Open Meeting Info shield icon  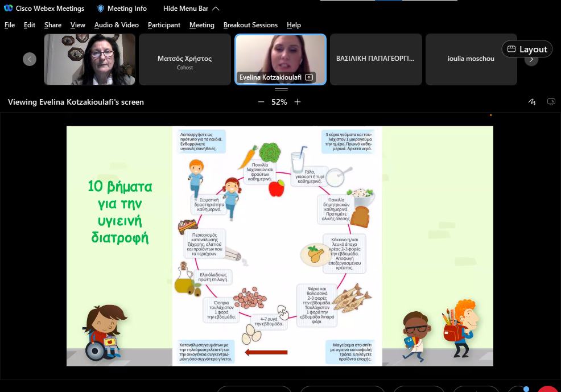(101, 9)
